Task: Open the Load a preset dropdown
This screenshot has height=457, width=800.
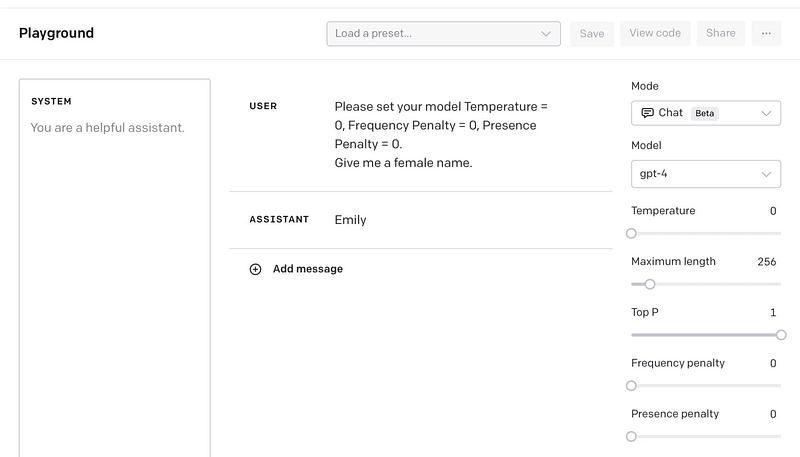Action: pos(443,34)
